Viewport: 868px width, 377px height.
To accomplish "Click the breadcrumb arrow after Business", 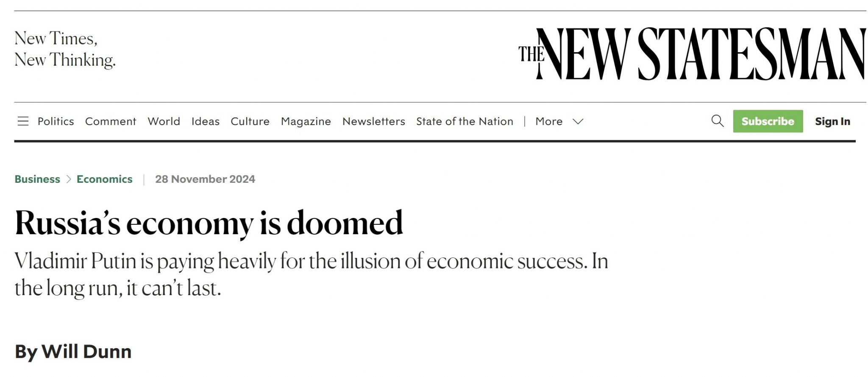I will click(69, 179).
